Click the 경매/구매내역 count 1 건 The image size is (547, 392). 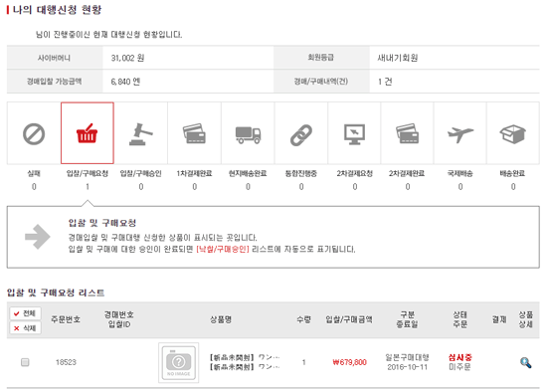tap(385, 82)
